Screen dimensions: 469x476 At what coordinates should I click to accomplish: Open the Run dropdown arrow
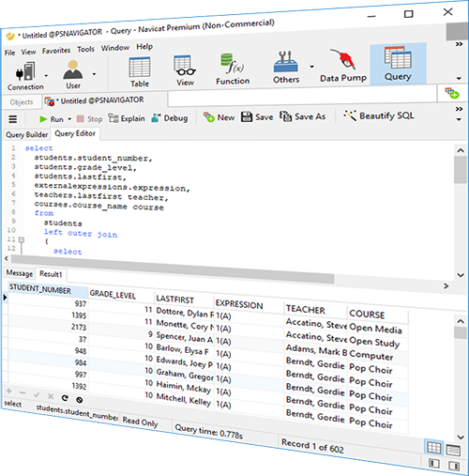pos(69,119)
